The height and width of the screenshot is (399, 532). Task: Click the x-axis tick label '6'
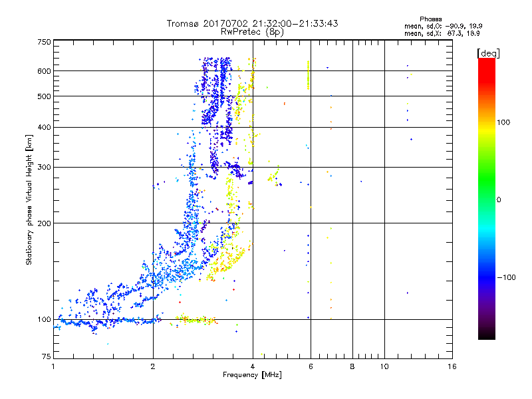(311, 366)
